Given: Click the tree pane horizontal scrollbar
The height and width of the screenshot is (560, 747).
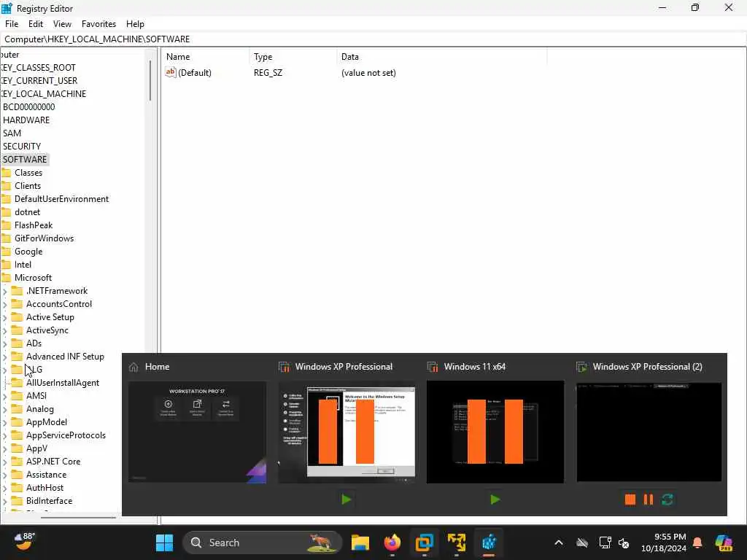Looking at the screenshot, I should [78, 517].
